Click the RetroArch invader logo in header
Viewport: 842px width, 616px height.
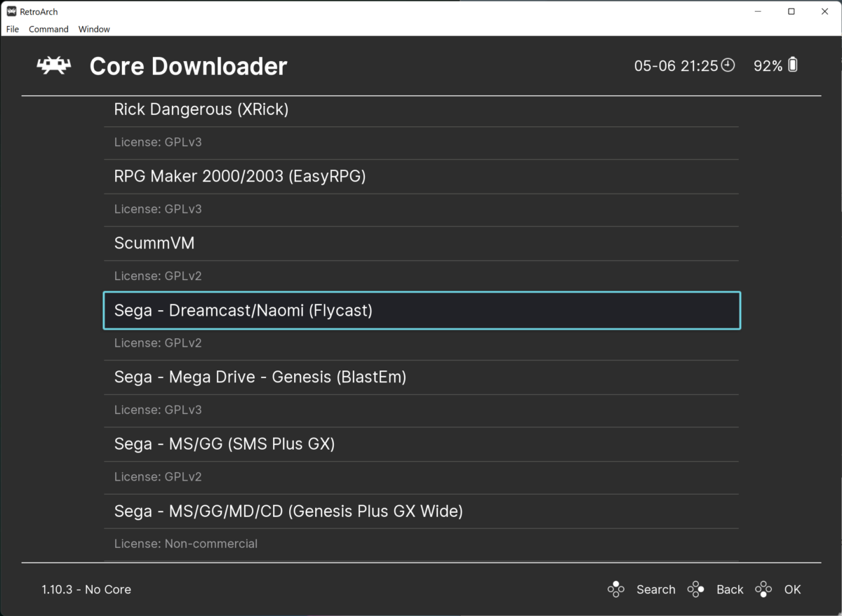tap(54, 66)
